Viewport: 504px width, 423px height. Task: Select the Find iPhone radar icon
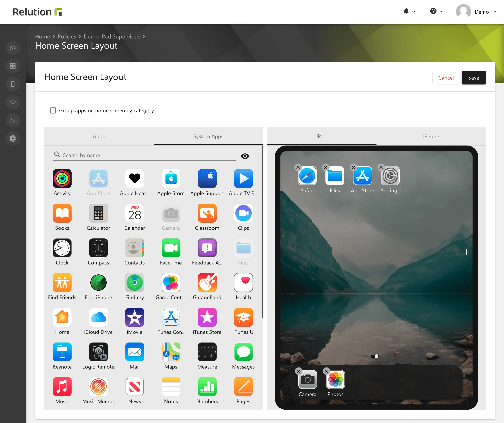point(98,283)
